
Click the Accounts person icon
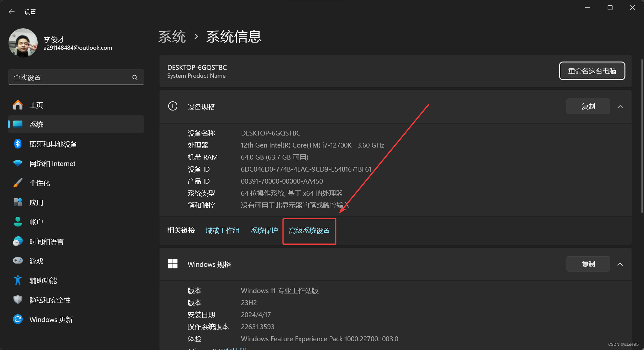coord(18,222)
